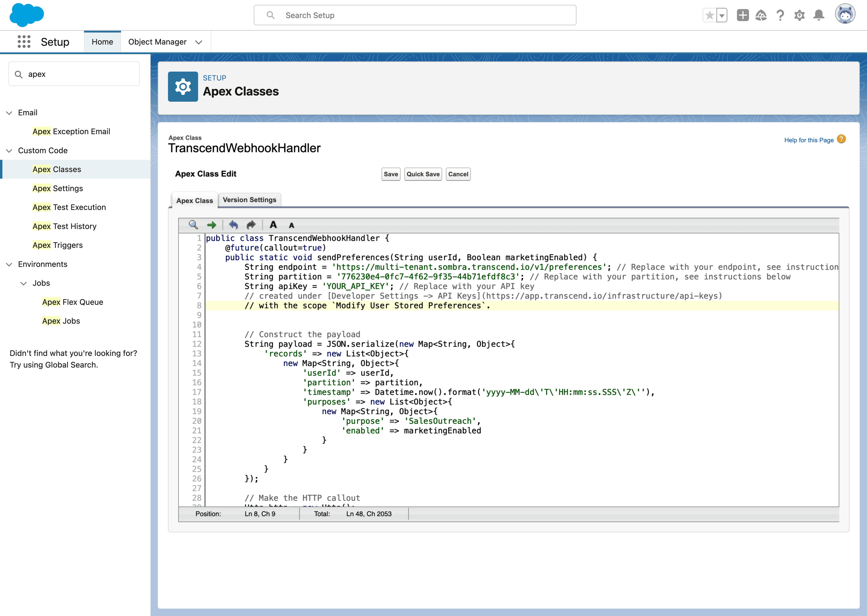This screenshot has height=616, width=867.
Task: Increase the editor font size with the large A
Action: [x=273, y=225]
